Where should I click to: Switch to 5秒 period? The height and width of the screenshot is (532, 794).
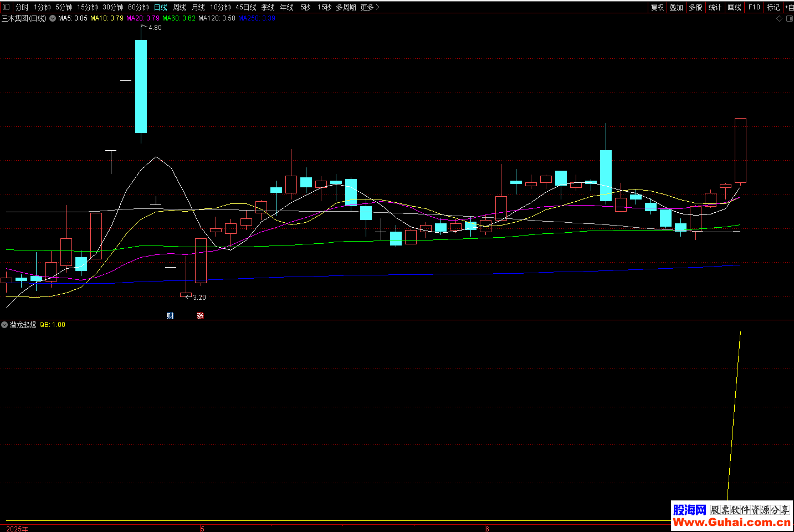(305, 7)
